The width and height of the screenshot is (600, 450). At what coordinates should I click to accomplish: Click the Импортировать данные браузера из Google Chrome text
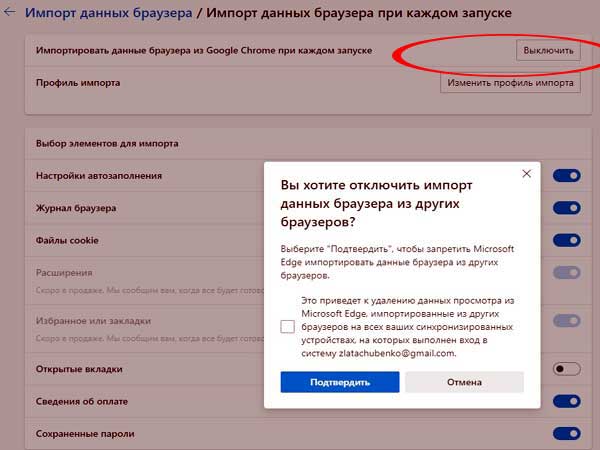point(204,51)
